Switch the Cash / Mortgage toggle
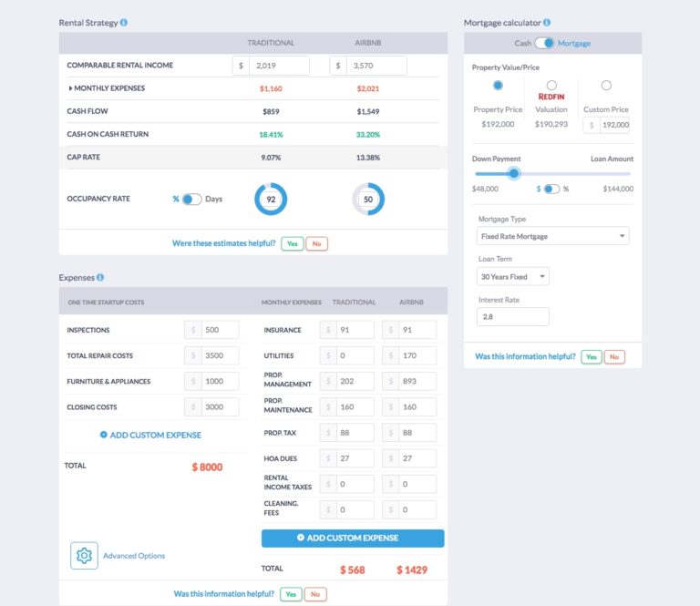Screen dimensions: 700x606 [x=544, y=43]
